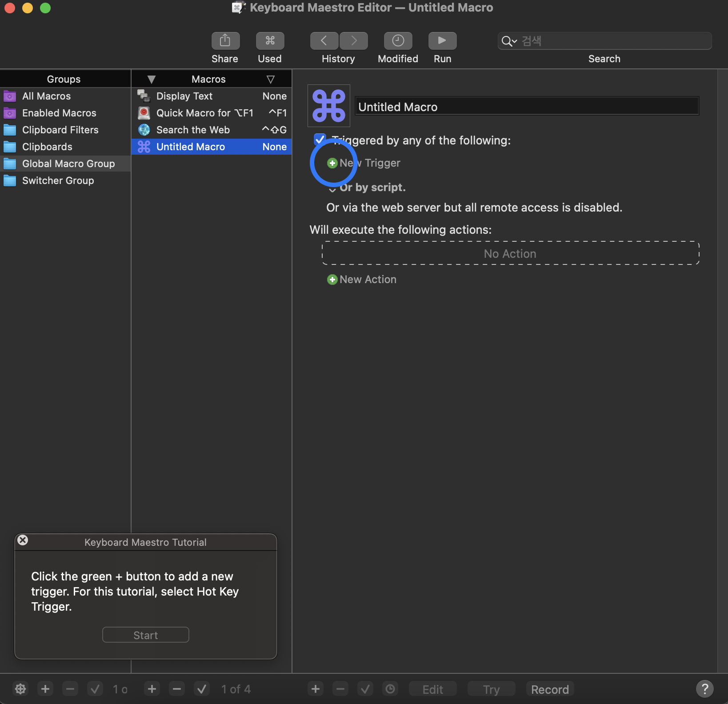Select Display Text macro
This screenshot has width=728, height=704.
(212, 96)
